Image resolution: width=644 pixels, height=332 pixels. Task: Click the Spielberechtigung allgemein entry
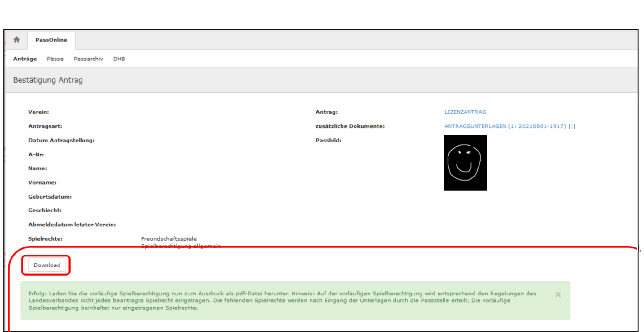pyautogui.click(x=181, y=246)
